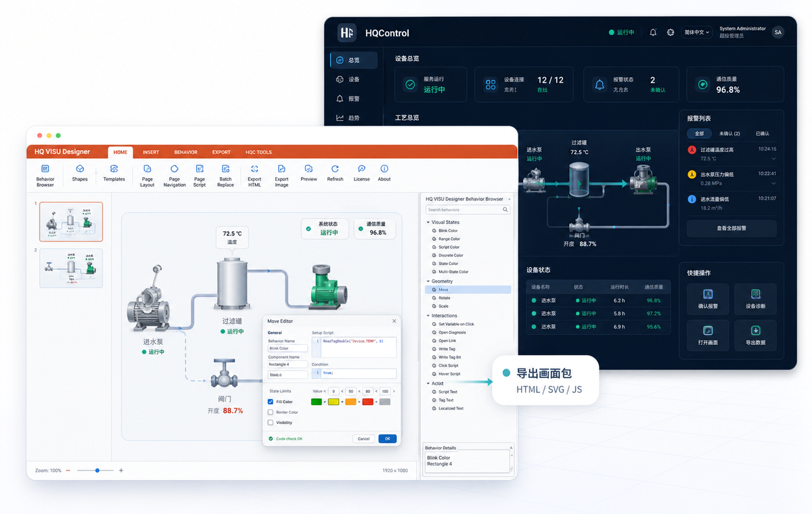Uncheck the Fill Color checkbox
Viewport: 812px width, 514px height.
(271, 402)
